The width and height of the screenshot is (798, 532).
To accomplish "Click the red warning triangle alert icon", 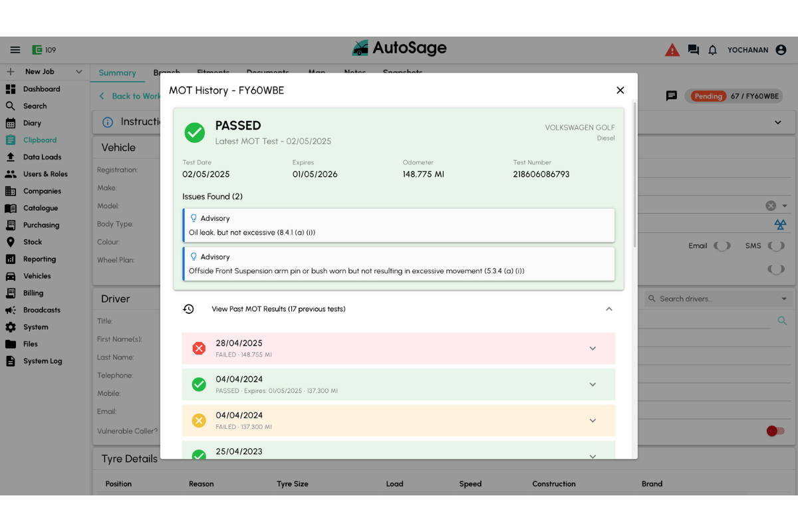I will (x=672, y=50).
